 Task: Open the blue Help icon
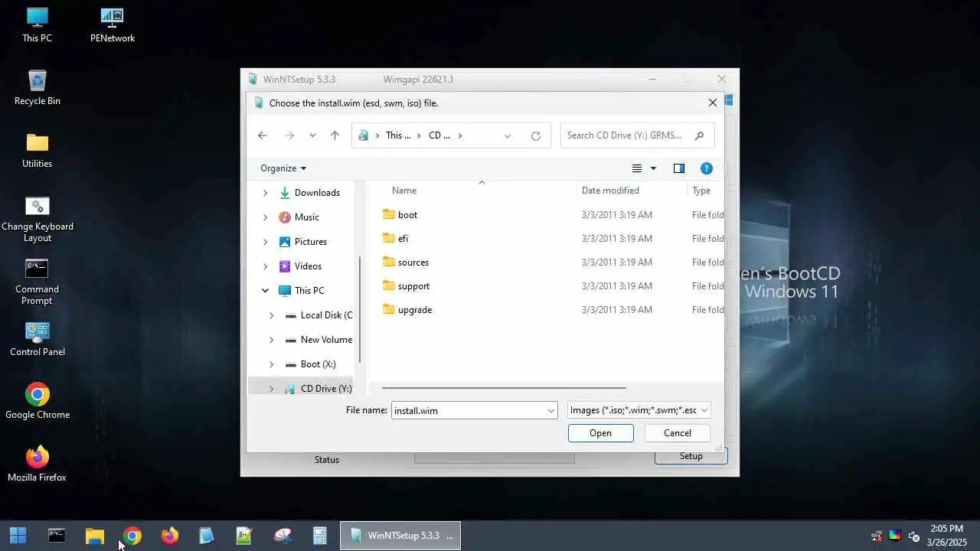click(x=707, y=168)
